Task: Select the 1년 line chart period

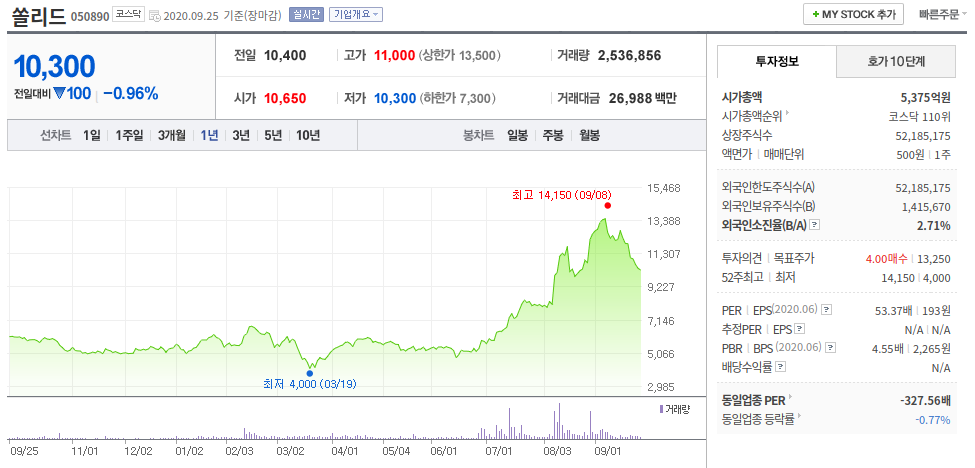Action: (x=209, y=135)
